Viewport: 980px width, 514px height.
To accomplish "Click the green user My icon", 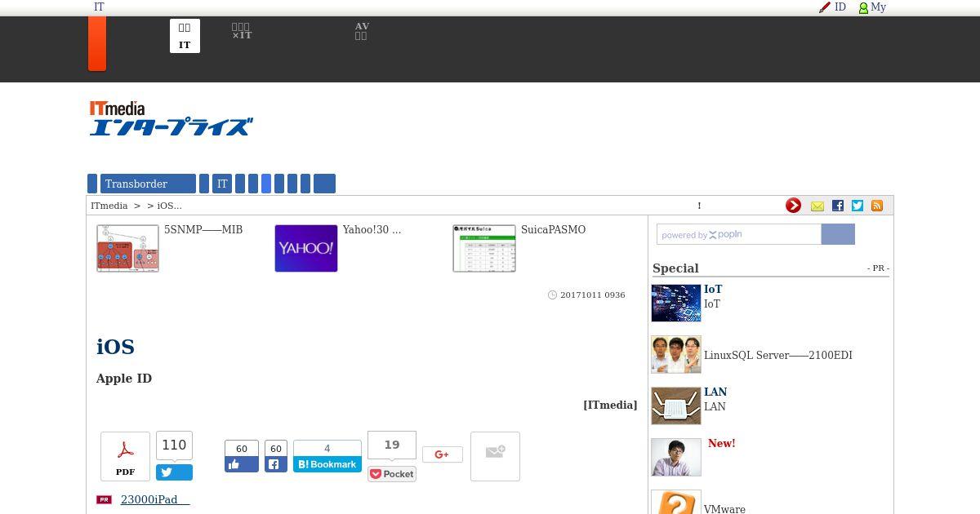I will 863,7.
